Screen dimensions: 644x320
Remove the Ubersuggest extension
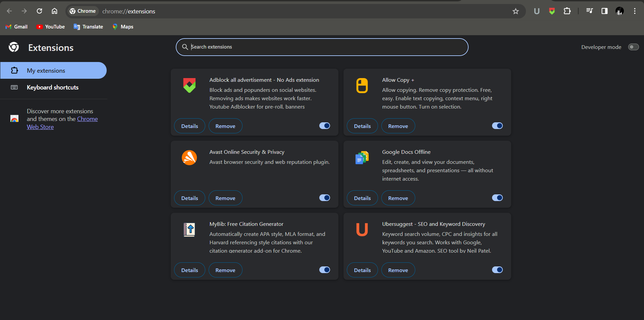tap(398, 270)
